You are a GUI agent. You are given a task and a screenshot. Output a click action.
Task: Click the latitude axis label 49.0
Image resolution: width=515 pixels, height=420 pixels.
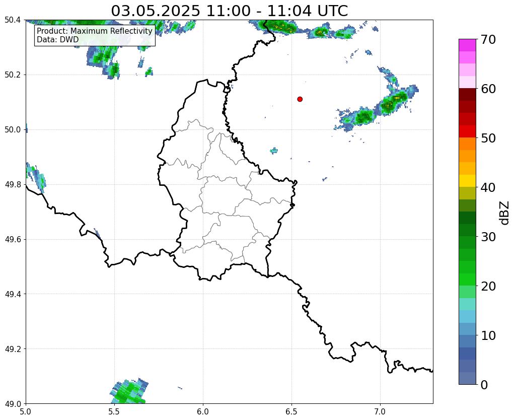pyautogui.click(x=13, y=403)
